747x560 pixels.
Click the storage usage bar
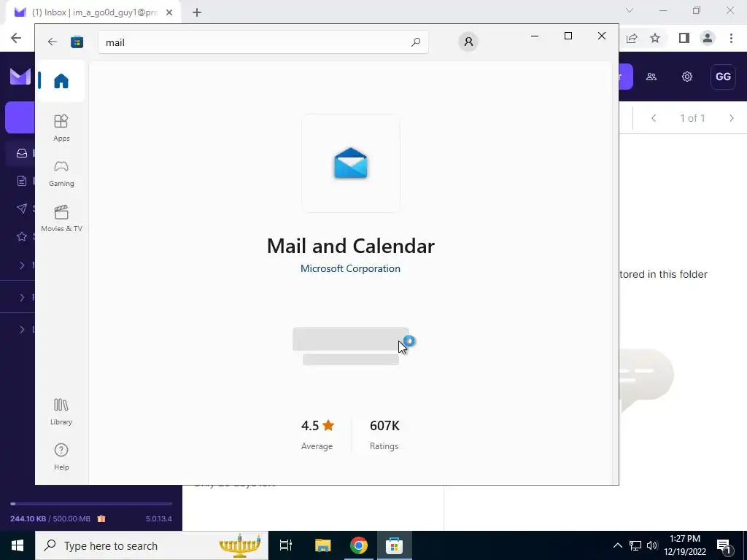coord(91,503)
